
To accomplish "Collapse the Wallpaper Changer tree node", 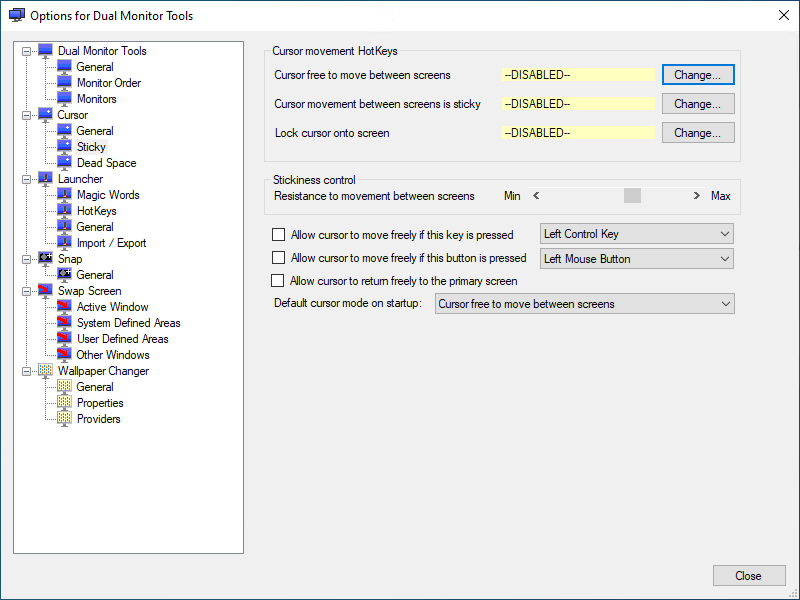I will tap(27, 371).
